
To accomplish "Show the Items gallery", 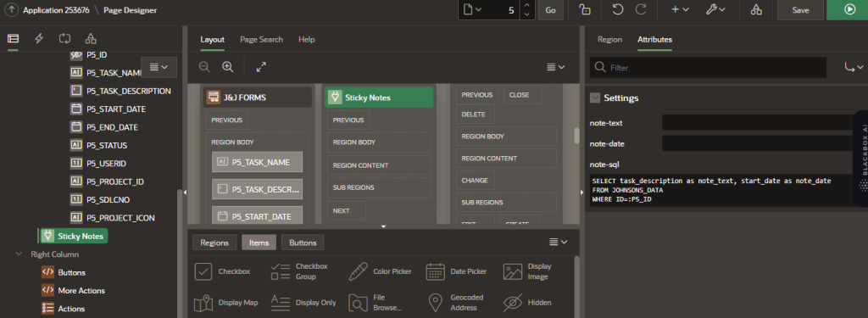I will coord(259,243).
